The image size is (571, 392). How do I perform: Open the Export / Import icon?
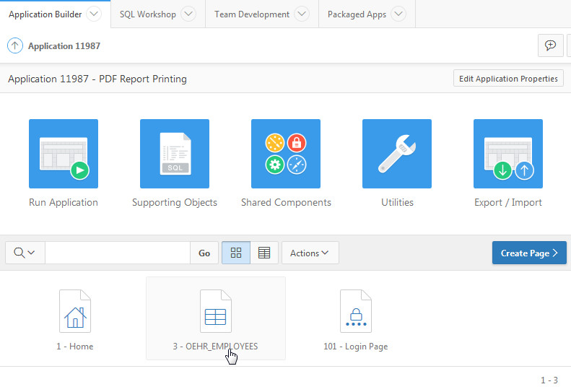[508, 154]
